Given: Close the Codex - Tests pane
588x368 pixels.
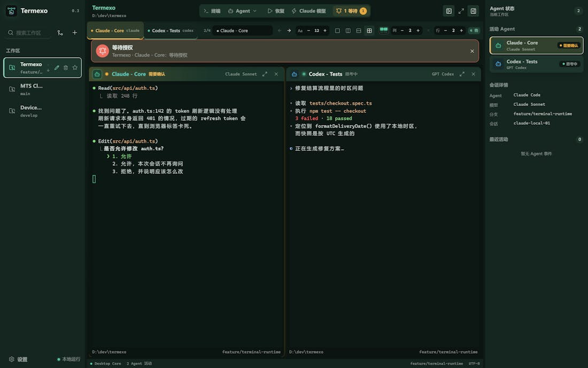Looking at the screenshot, I should 473,74.
